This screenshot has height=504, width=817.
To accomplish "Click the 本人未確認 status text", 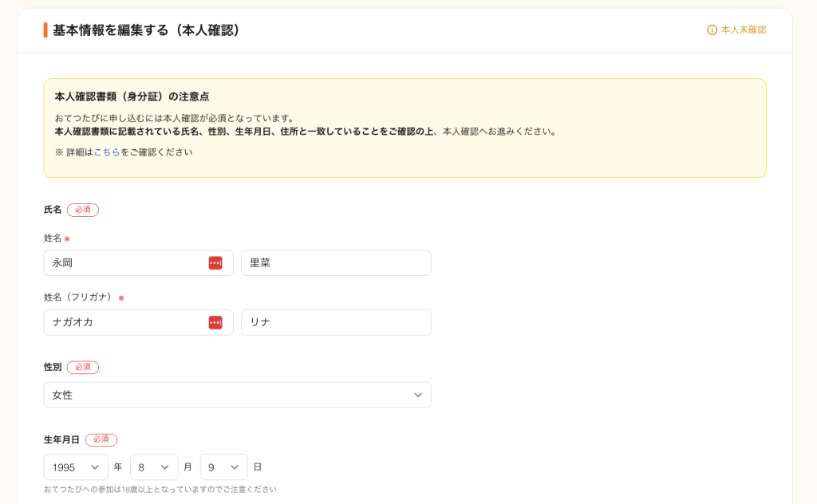I will (743, 30).
